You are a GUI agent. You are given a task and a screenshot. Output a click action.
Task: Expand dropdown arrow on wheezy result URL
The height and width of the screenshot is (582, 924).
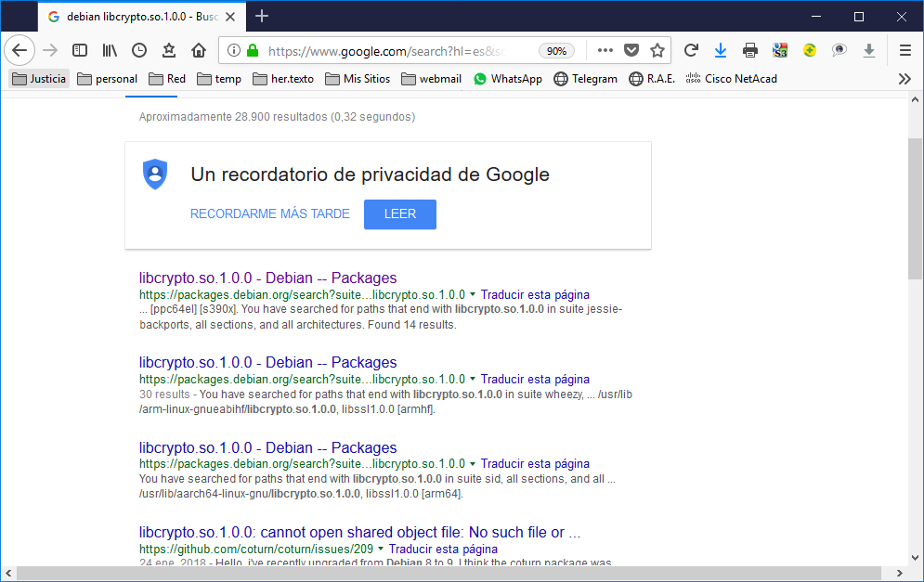tap(473, 379)
